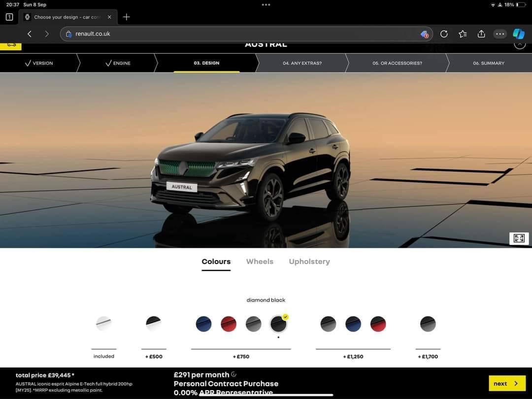Select the Colours tab
532x399 pixels.
point(216,262)
